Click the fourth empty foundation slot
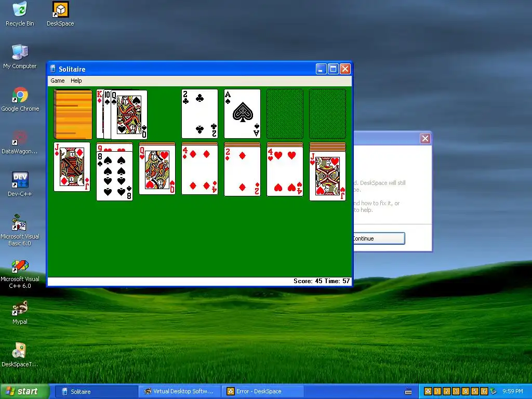The width and height of the screenshot is (532, 399). (327, 114)
